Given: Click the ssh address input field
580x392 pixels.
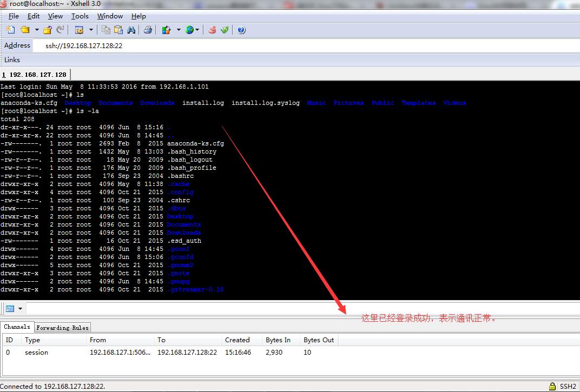Looking at the screenshot, I should click(306, 45).
